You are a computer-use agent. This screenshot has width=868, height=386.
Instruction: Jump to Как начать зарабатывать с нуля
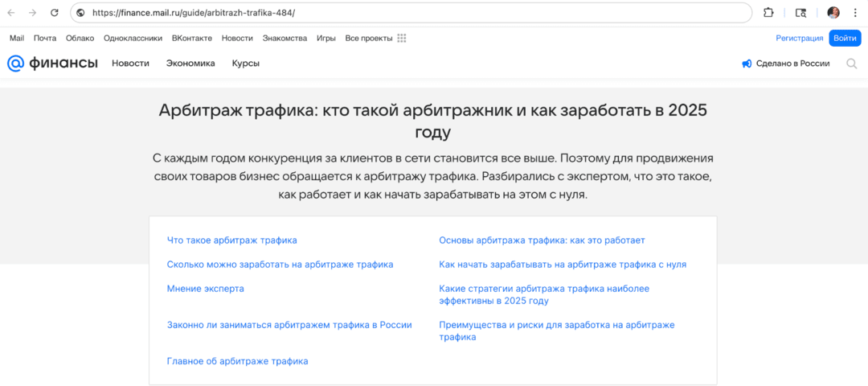[563, 265]
